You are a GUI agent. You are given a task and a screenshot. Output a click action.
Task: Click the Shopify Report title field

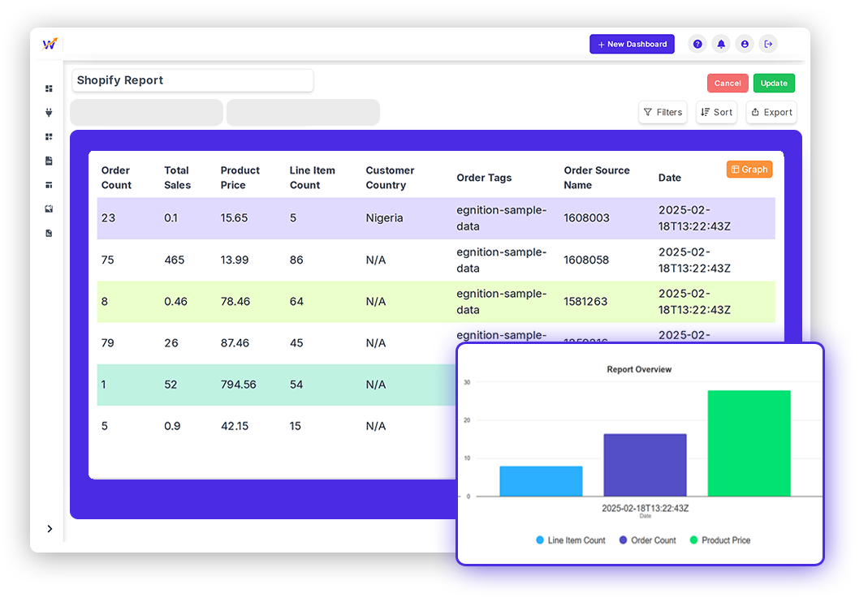(192, 80)
